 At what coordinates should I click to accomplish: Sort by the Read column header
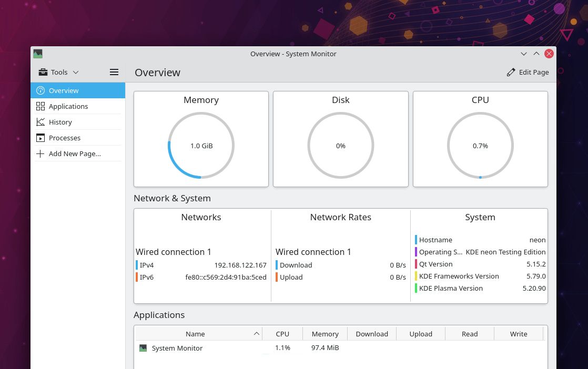[470, 334]
